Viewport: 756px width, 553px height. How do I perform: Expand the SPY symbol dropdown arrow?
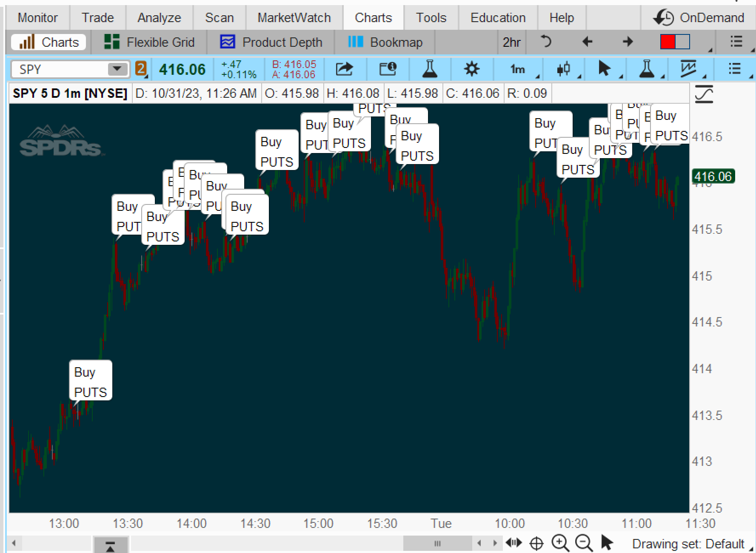click(x=117, y=69)
